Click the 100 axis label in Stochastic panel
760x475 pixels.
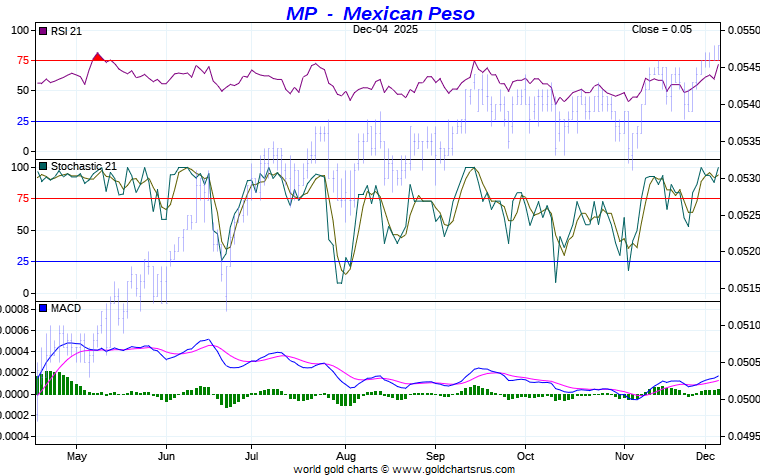click(x=20, y=167)
